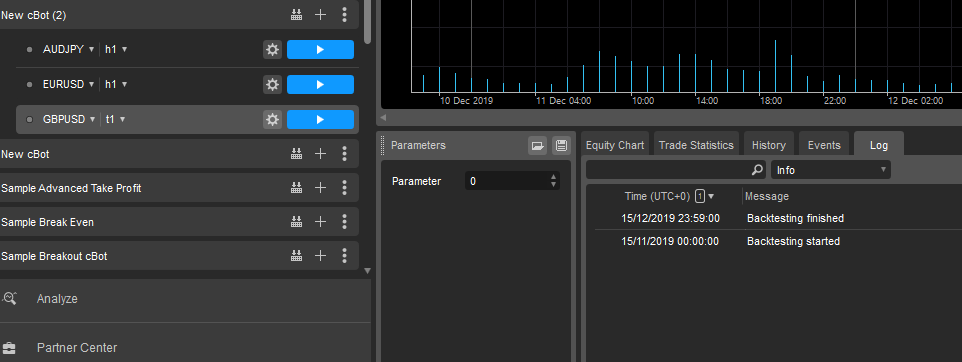The height and width of the screenshot is (362, 962).
Task: Open settings gear for EURUSD instance
Action: point(272,85)
